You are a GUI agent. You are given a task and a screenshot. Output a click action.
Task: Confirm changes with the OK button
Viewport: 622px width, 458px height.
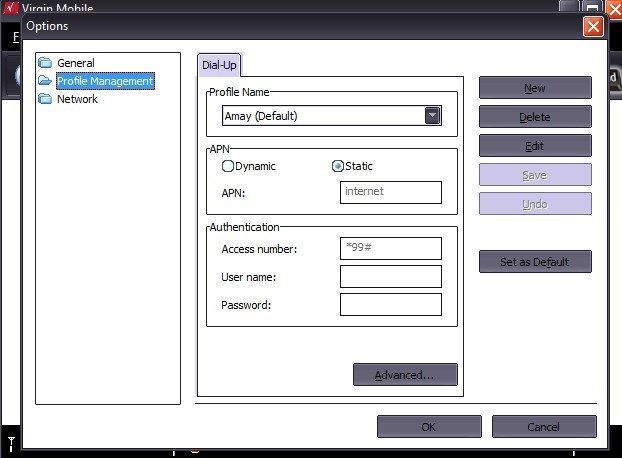(428, 427)
